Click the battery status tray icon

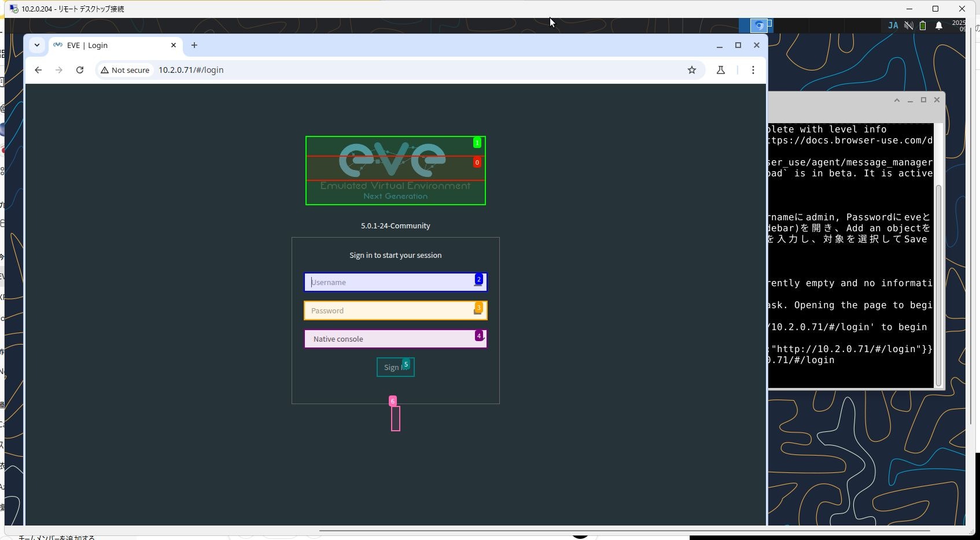pyautogui.click(x=923, y=25)
